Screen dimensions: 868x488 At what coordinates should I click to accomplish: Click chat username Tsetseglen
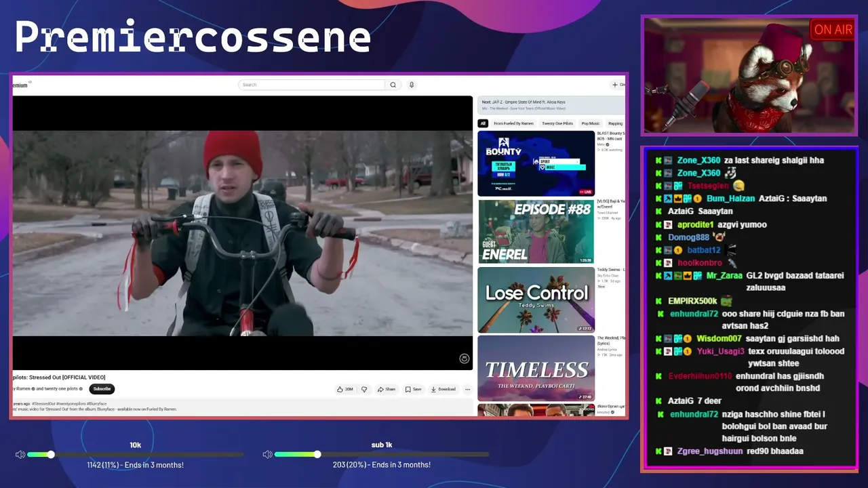click(709, 186)
